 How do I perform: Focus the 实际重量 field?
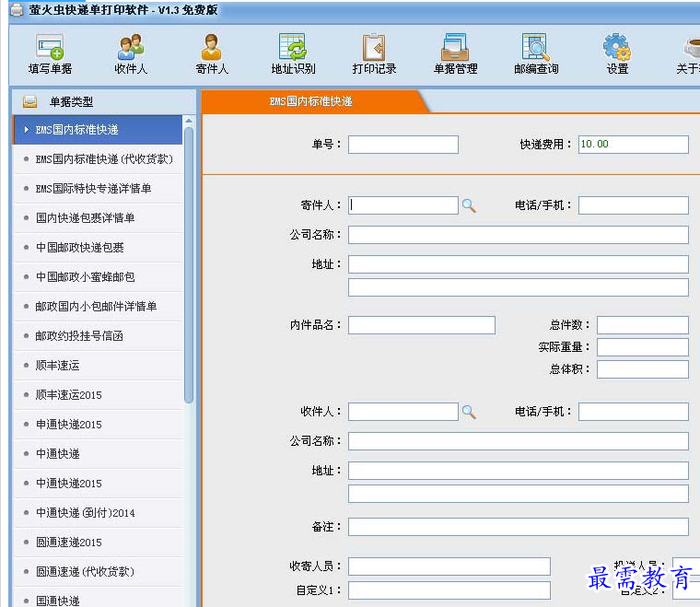click(x=642, y=347)
